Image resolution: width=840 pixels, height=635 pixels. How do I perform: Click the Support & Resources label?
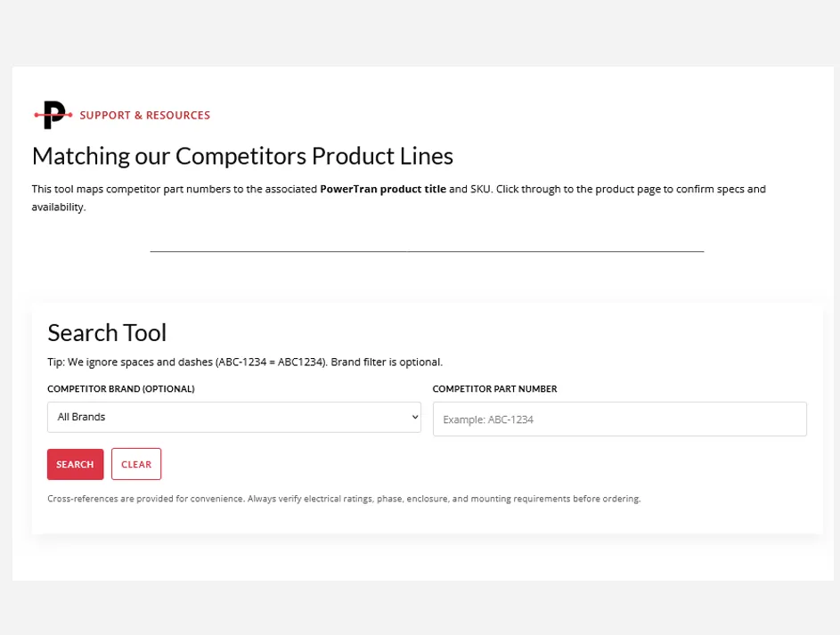pyautogui.click(x=144, y=115)
